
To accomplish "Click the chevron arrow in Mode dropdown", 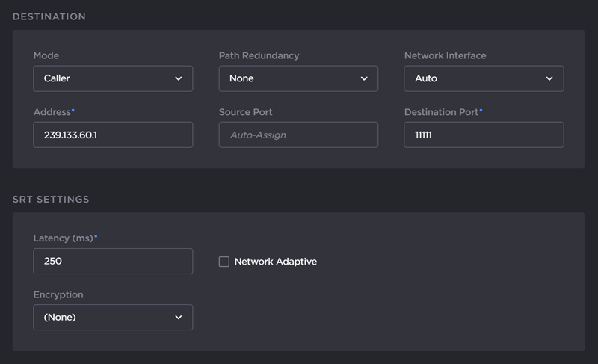I will point(178,78).
